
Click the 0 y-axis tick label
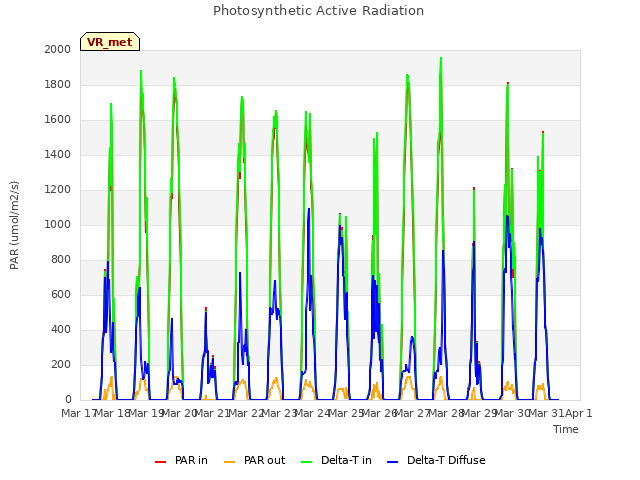tap(68, 400)
